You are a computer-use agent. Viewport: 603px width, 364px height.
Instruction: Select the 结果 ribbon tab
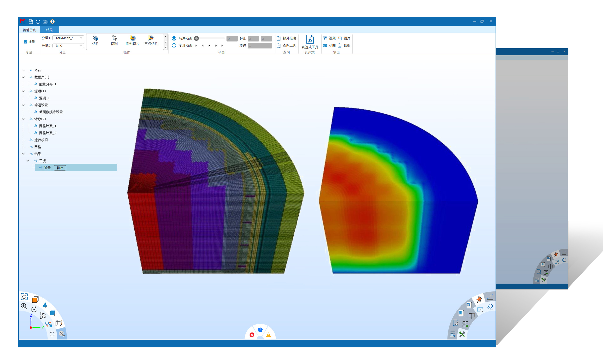pyautogui.click(x=49, y=30)
